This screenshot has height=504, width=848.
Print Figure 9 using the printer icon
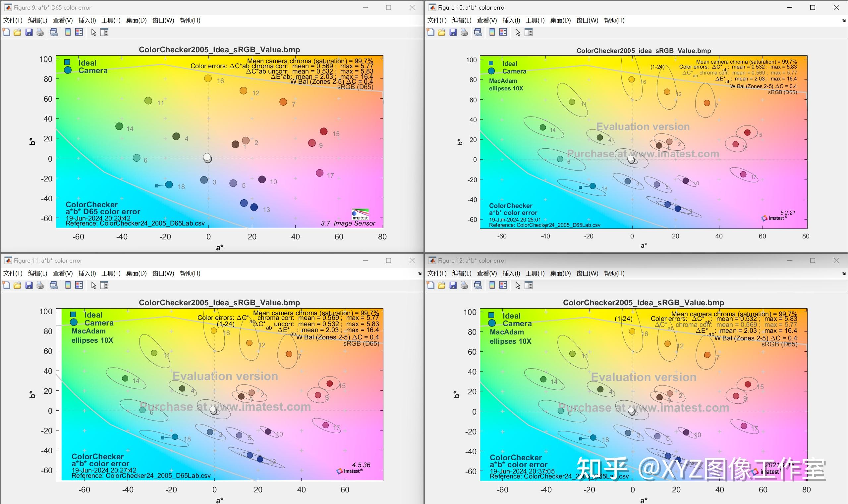click(x=40, y=32)
